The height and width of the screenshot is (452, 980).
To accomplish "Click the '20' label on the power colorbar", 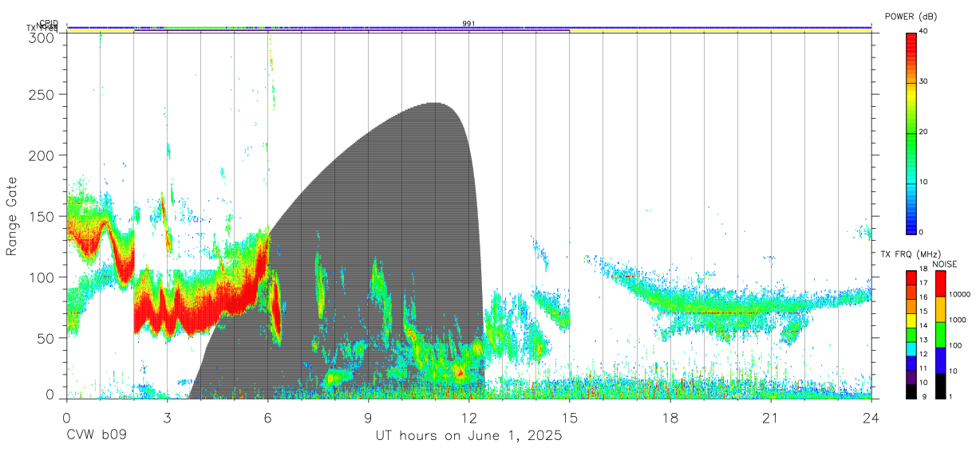I will tap(925, 132).
